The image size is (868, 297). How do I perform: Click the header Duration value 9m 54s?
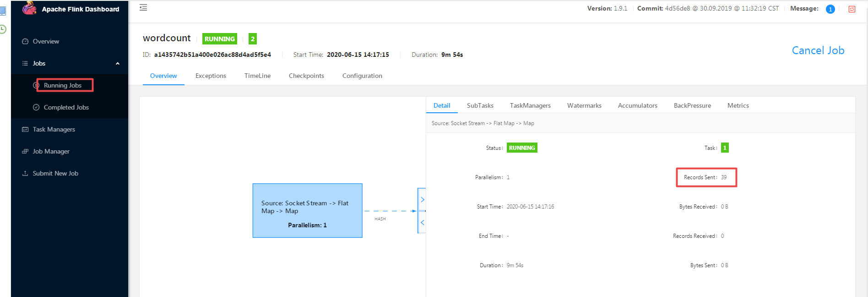click(452, 55)
